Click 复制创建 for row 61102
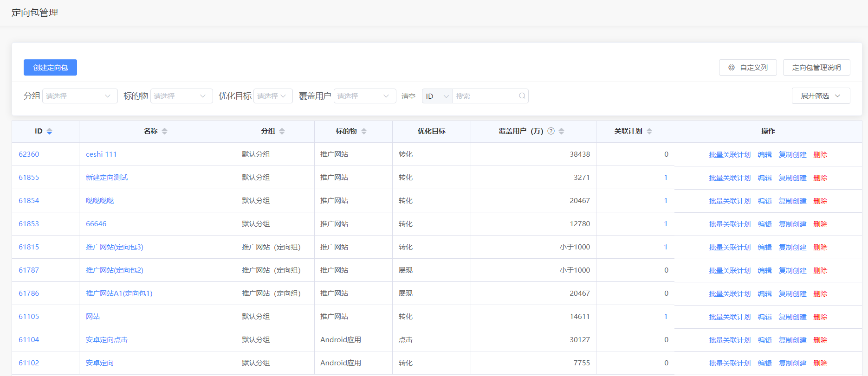 [x=792, y=363]
